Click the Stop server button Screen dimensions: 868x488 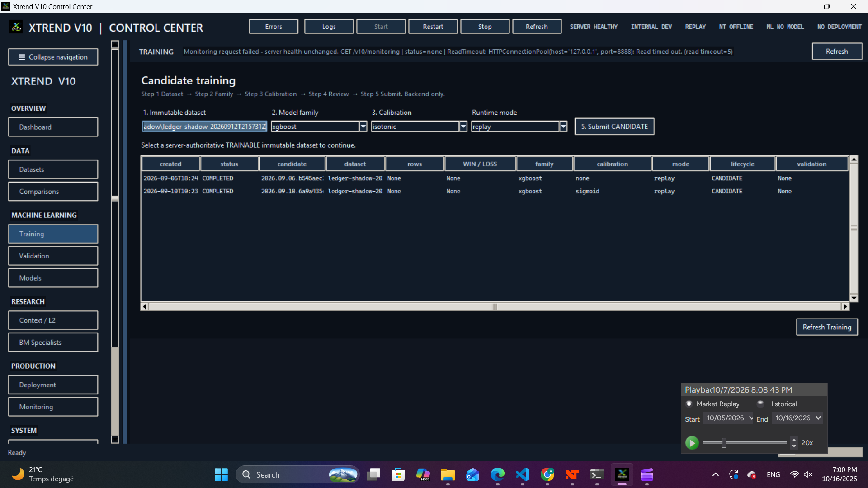[485, 27]
